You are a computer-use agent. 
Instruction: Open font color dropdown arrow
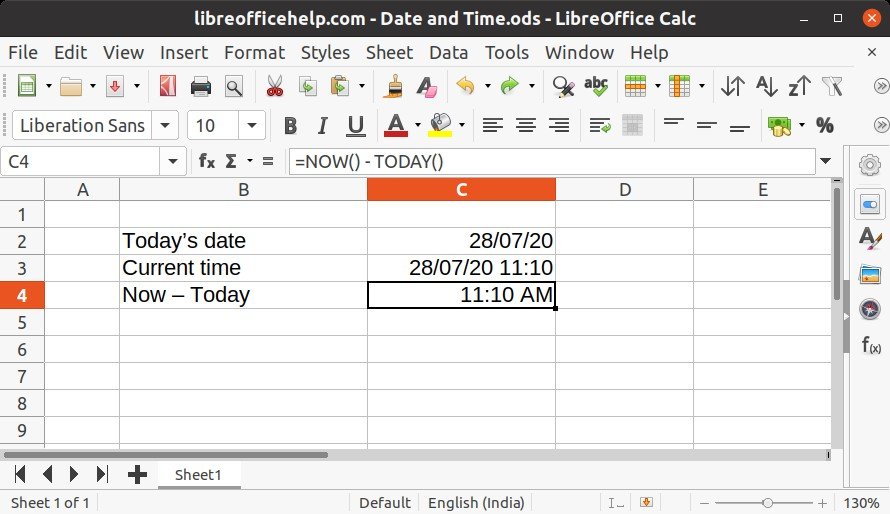coord(418,125)
